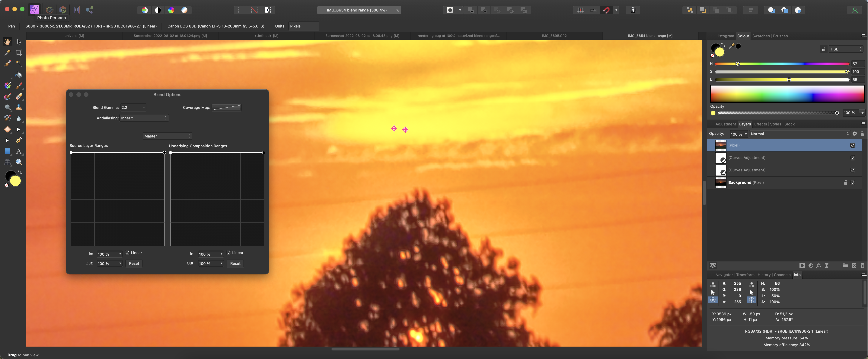
Task: Switch to IMG_8695.CR2 document tab
Action: coord(554,36)
